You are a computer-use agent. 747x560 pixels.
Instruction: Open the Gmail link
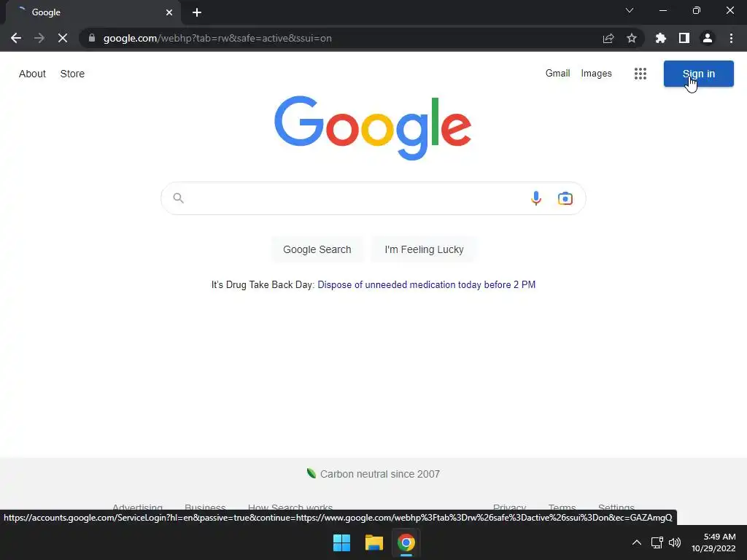(557, 74)
